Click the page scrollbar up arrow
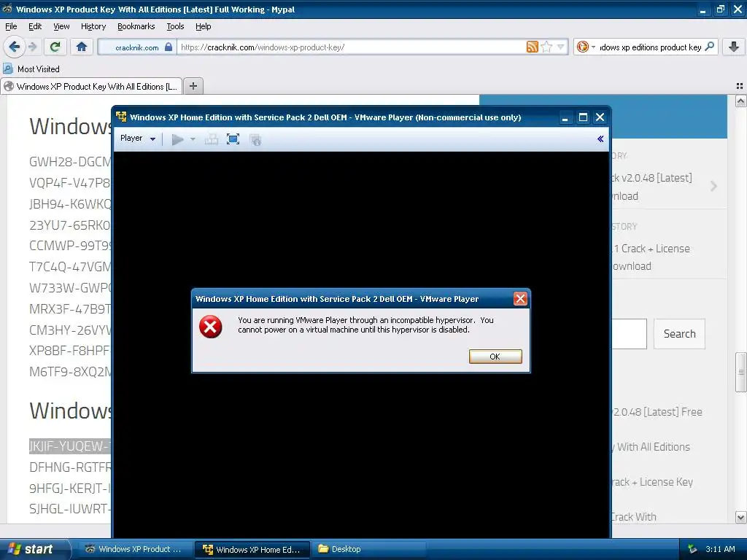This screenshot has height=560, width=747. (x=740, y=101)
